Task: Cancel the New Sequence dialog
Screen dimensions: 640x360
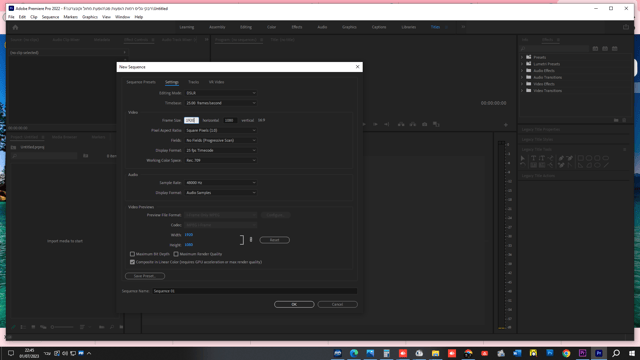Action: coord(337,304)
